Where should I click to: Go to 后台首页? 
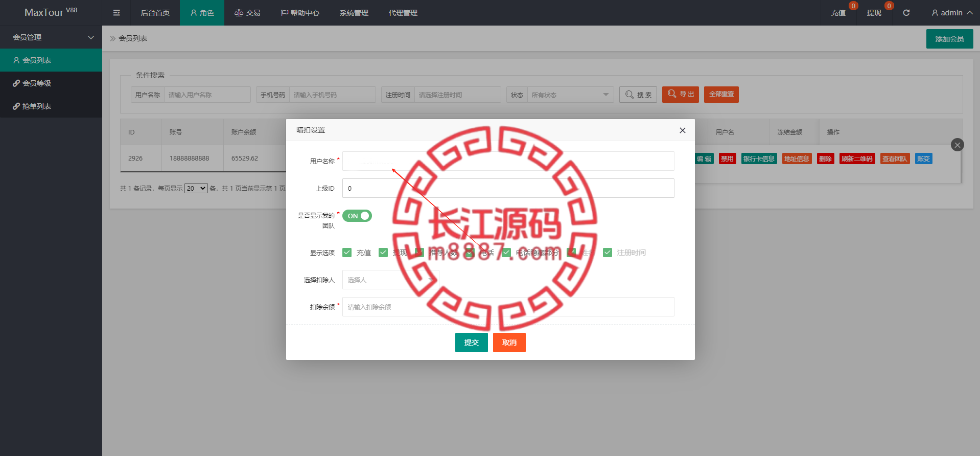pos(155,13)
